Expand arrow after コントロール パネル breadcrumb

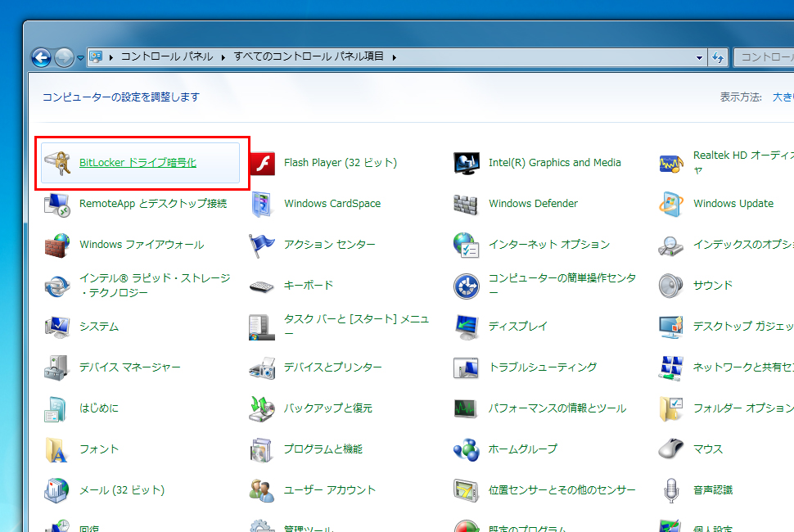[223, 57]
